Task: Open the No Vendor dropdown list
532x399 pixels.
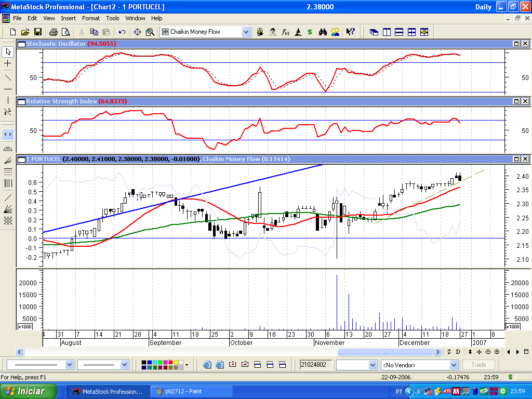Action: (x=454, y=365)
